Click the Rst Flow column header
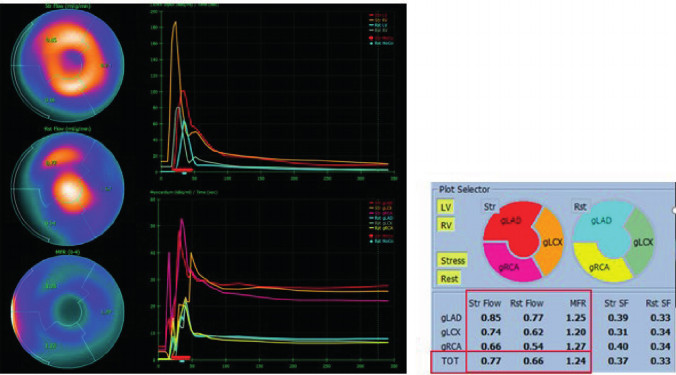Screen dimensions: 676x375 pyautogui.click(x=527, y=303)
